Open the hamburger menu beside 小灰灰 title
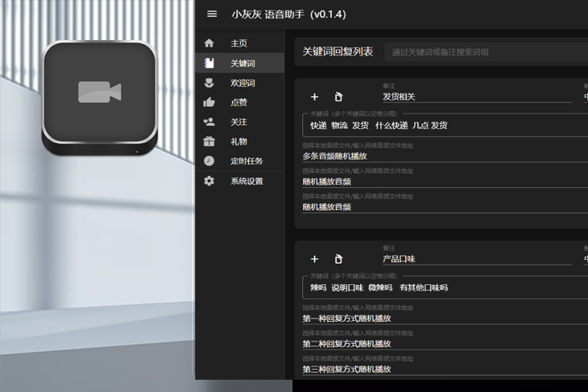 point(212,14)
